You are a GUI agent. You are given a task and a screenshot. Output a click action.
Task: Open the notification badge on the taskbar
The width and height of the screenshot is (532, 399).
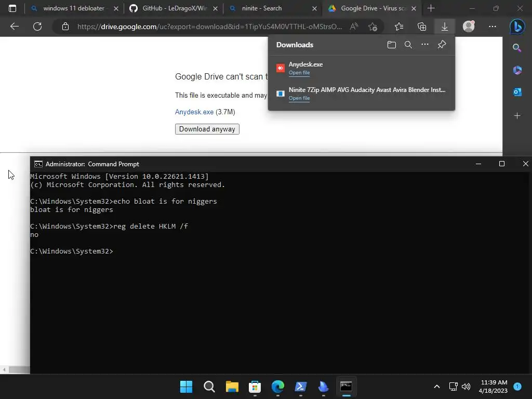[x=517, y=386]
